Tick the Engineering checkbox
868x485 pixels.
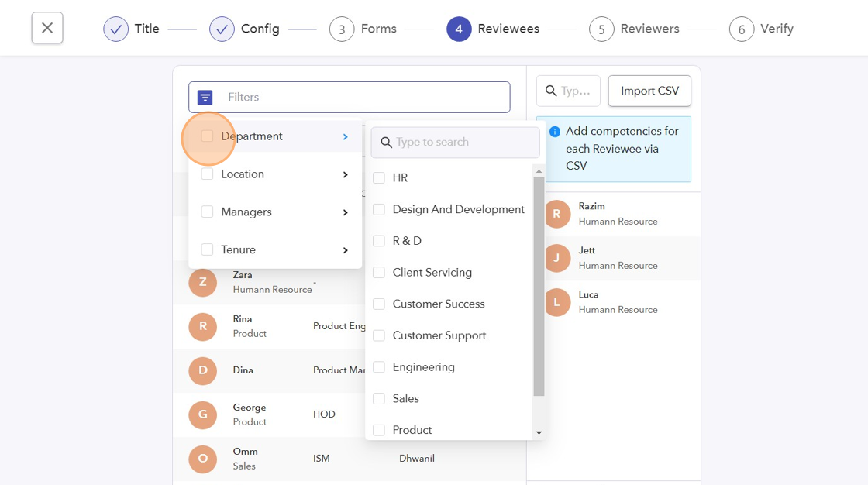[379, 367]
